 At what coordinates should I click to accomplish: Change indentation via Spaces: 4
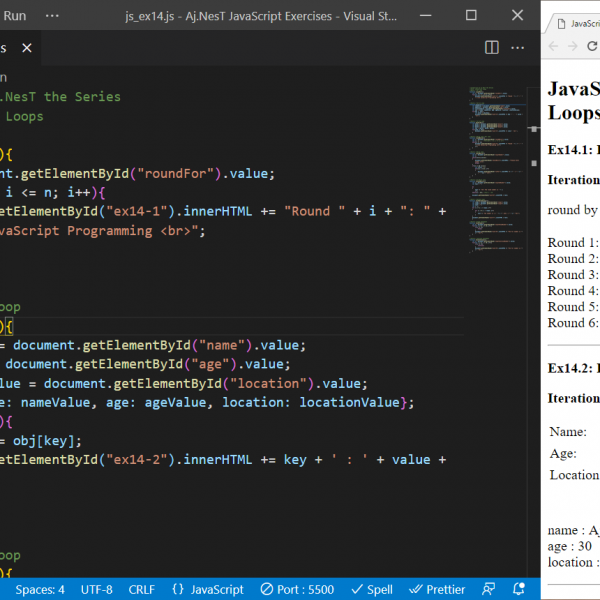pyautogui.click(x=40, y=589)
